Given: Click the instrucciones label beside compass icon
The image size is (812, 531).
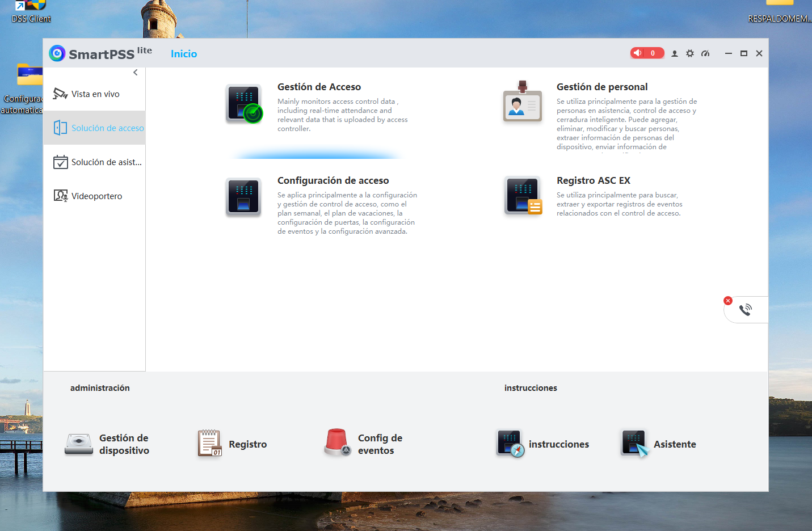Looking at the screenshot, I should click(x=559, y=444).
